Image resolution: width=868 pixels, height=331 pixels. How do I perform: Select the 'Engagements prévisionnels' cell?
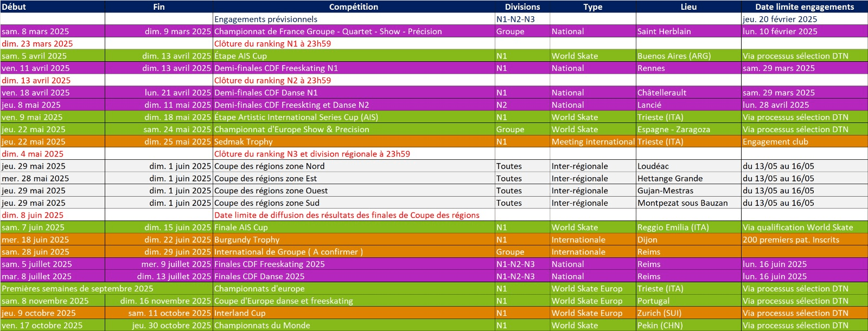coord(354,19)
